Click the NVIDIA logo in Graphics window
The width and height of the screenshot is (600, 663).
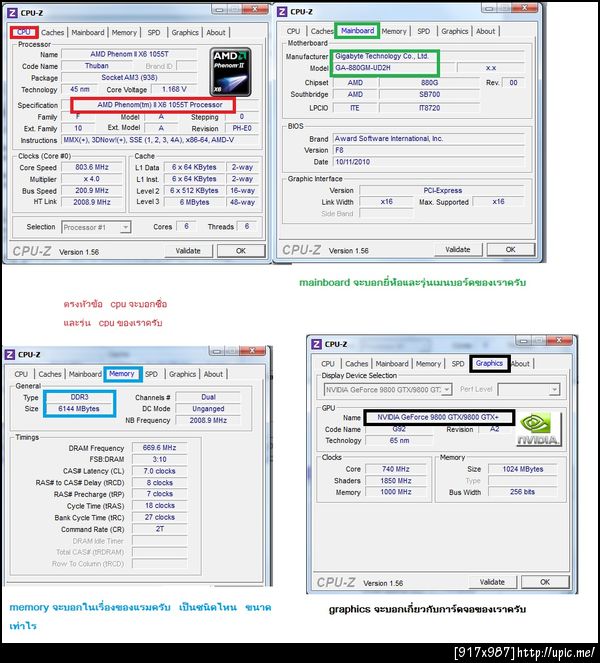point(539,430)
